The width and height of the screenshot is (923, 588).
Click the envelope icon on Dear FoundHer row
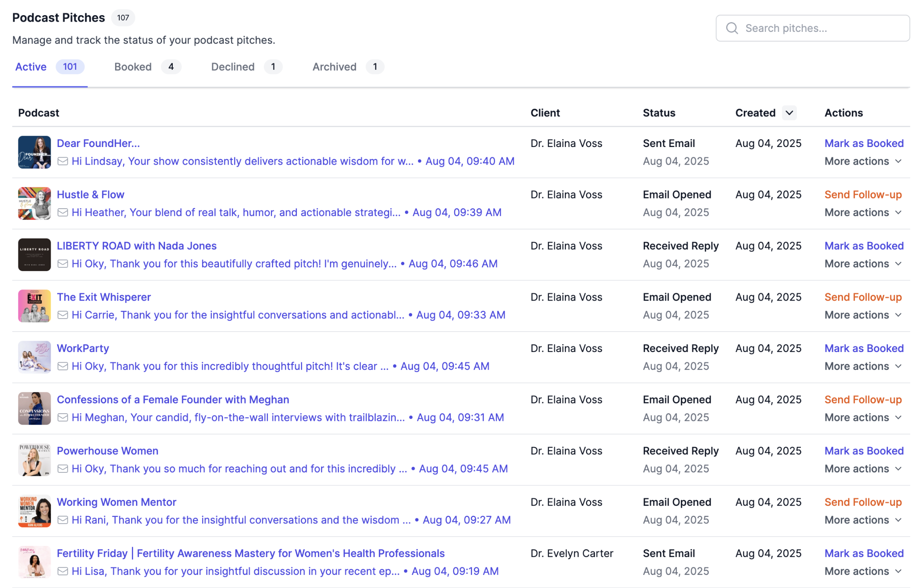tap(63, 161)
